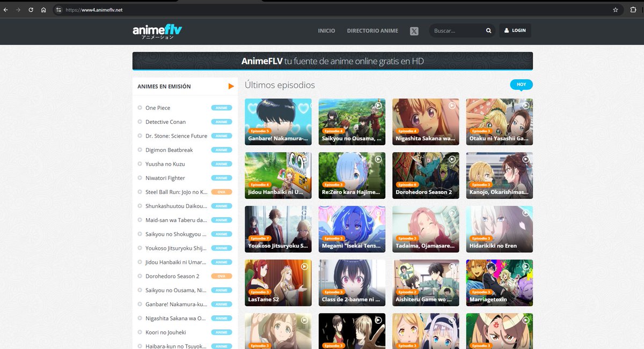Open browser extensions puzzle icon

633,10
